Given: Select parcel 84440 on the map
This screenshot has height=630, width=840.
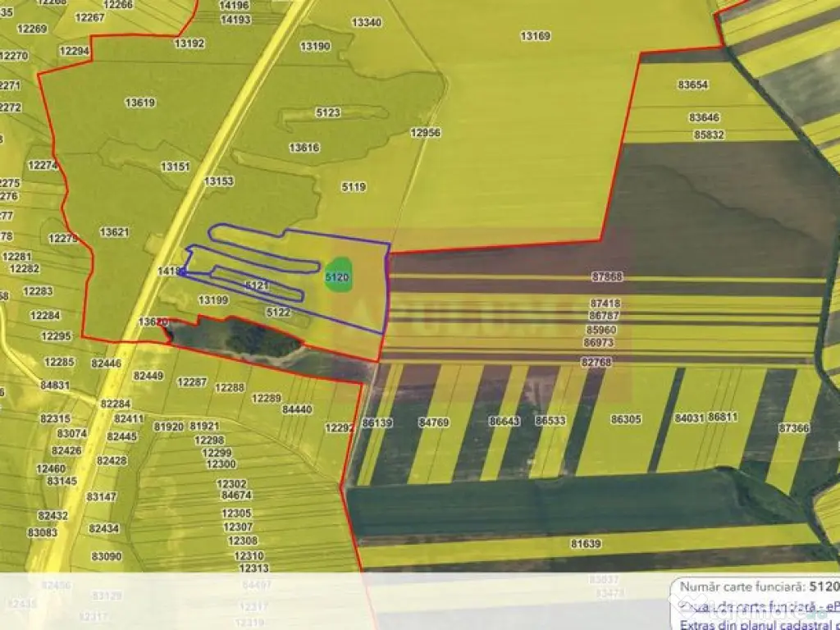Looking at the screenshot, I should 296,409.
